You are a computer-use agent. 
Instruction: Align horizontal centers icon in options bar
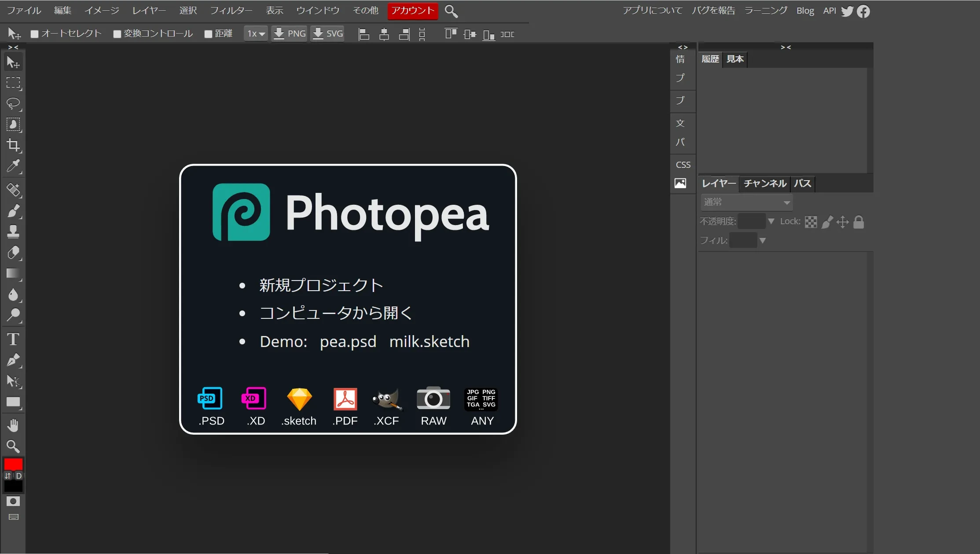point(384,34)
